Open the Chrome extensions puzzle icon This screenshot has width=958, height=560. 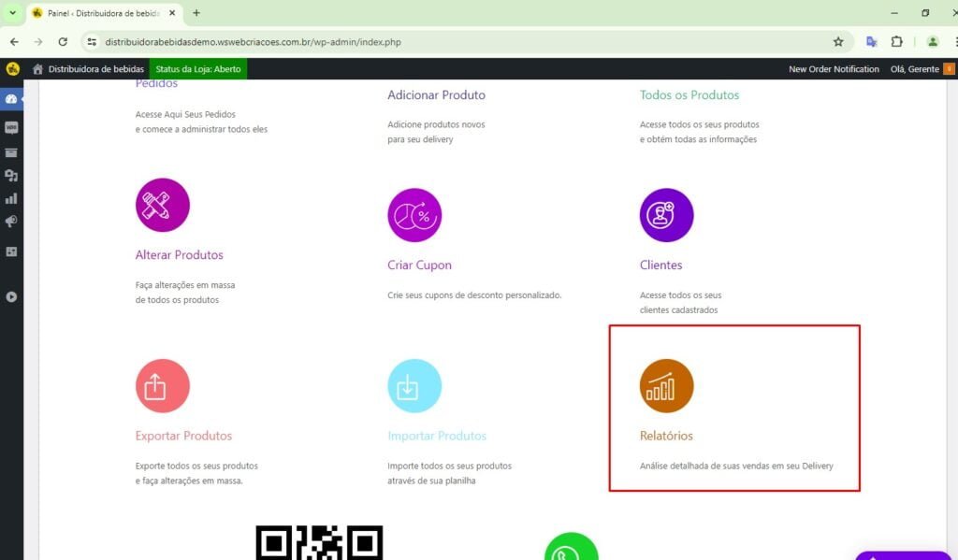click(x=897, y=42)
